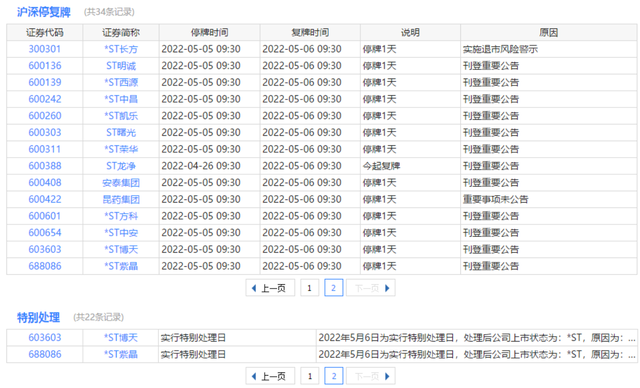Click the 说明 column header
Screen dimensions: 640x388
point(410,32)
